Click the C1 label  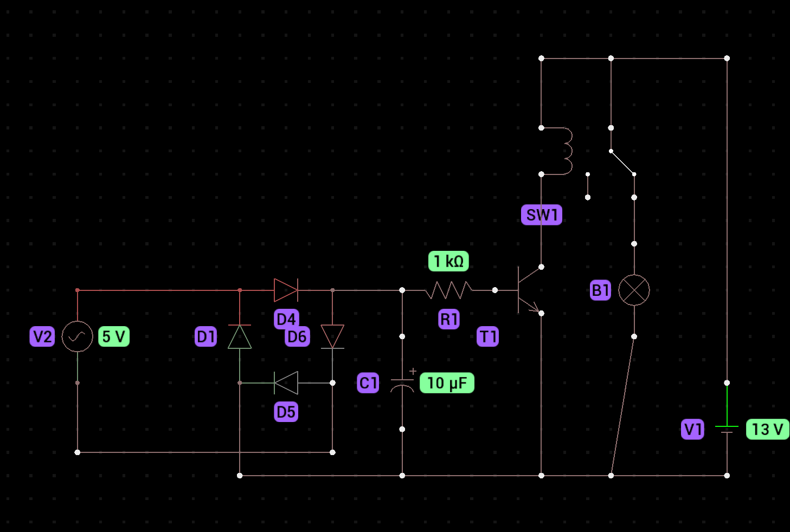(368, 383)
